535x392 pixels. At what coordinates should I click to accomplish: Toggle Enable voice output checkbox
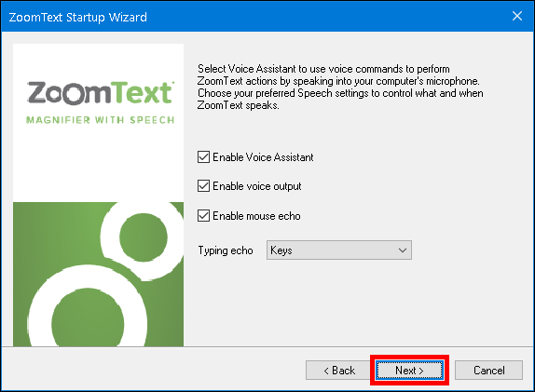pyautogui.click(x=204, y=186)
